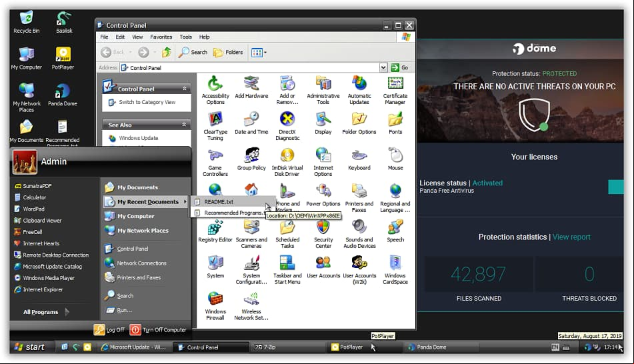Open Recycle Bin on desktop
This screenshot has height=364, width=634.
pyautogui.click(x=26, y=23)
